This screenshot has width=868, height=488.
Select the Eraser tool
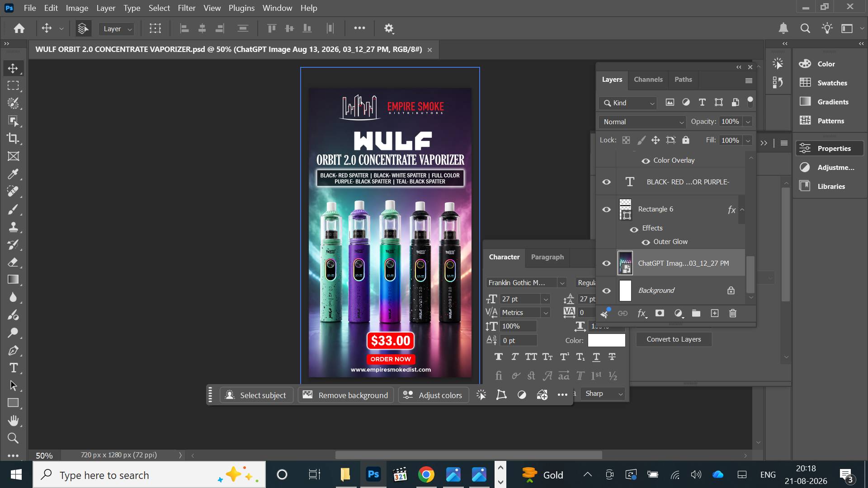click(x=13, y=262)
